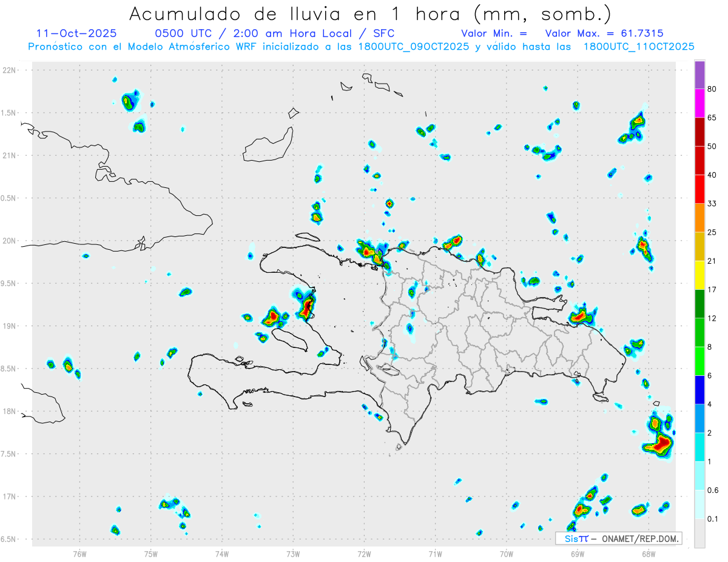Click the gray swatch below 0.1 in legend
The image size is (728, 562).
point(700,534)
